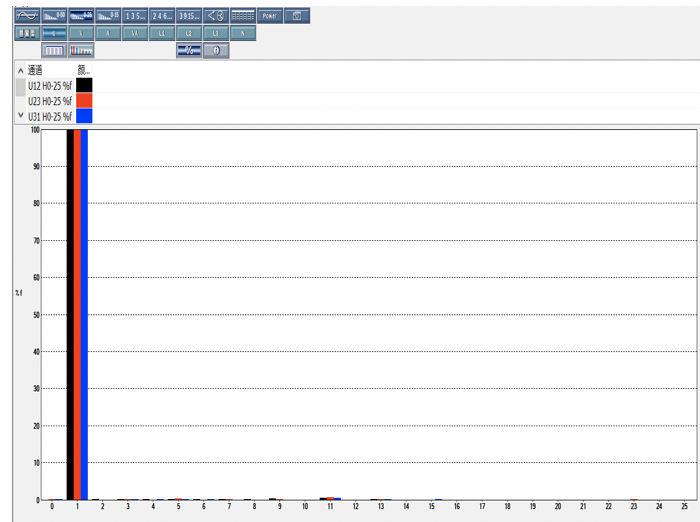
Task: Click the 颜... color column header
Action: pyautogui.click(x=83, y=70)
